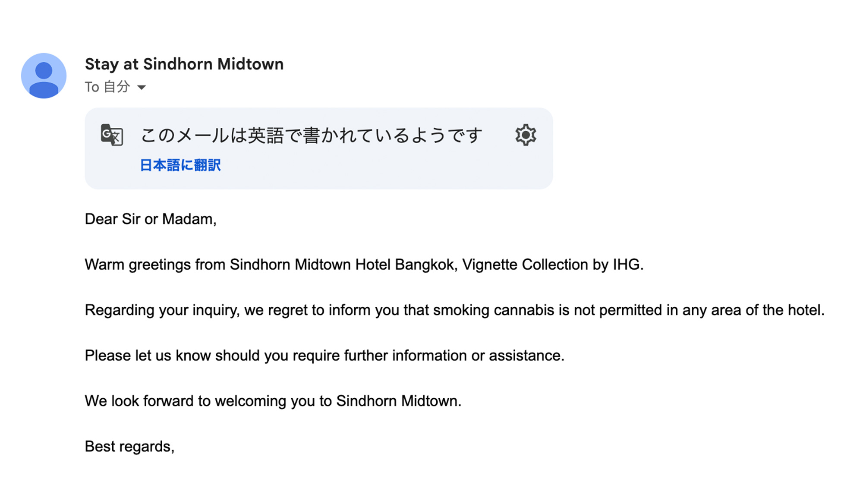The height and width of the screenshot is (504, 863).
Task: Click the Please let us know sentence
Action: [324, 356]
